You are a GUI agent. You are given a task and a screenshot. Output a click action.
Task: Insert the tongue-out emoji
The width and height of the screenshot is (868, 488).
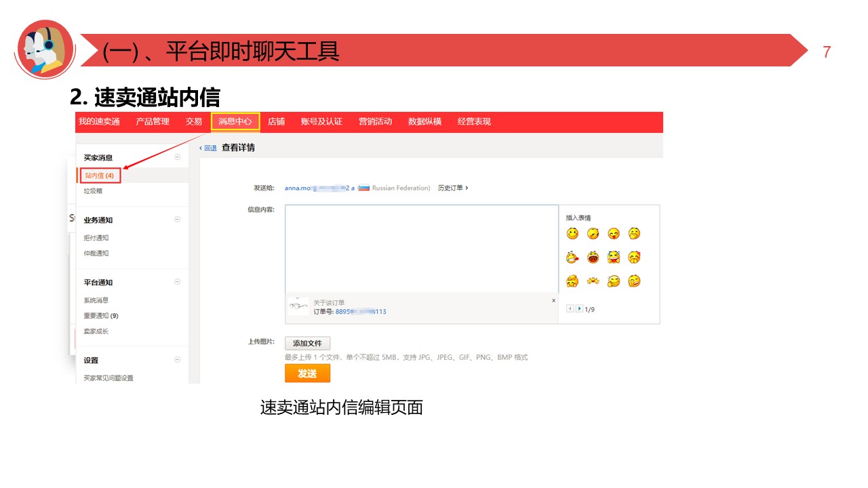[614, 234]
